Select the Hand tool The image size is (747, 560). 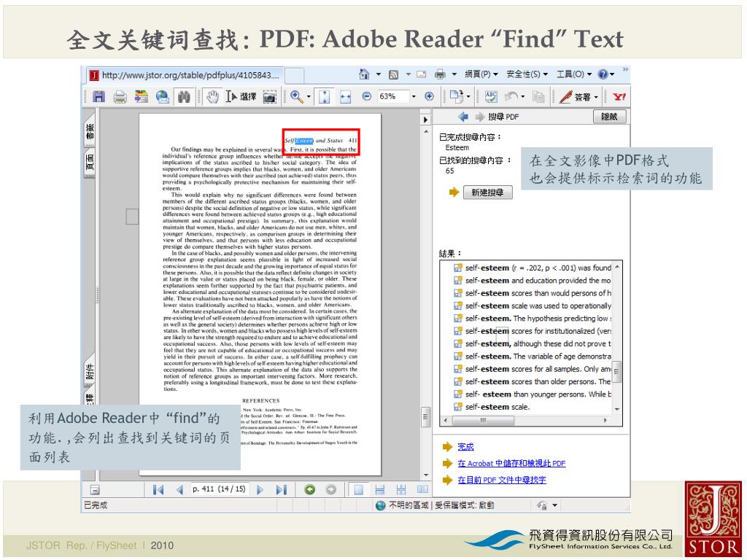coord(212,97)
